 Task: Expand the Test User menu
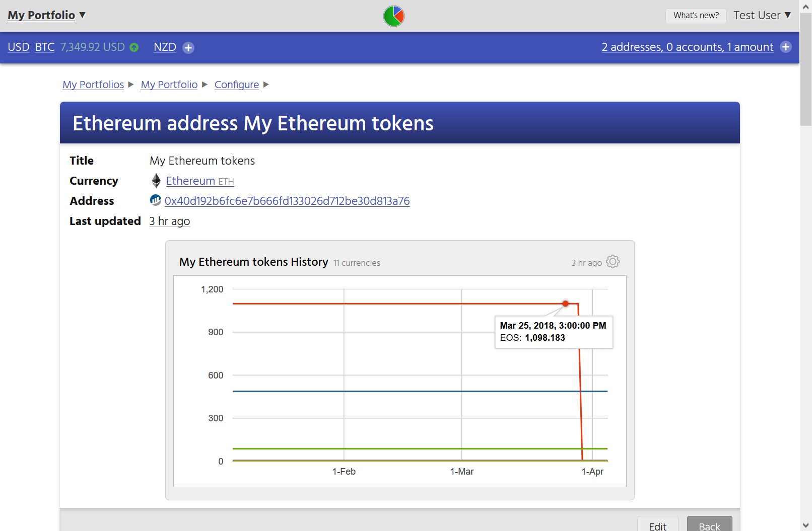point(762,15)
